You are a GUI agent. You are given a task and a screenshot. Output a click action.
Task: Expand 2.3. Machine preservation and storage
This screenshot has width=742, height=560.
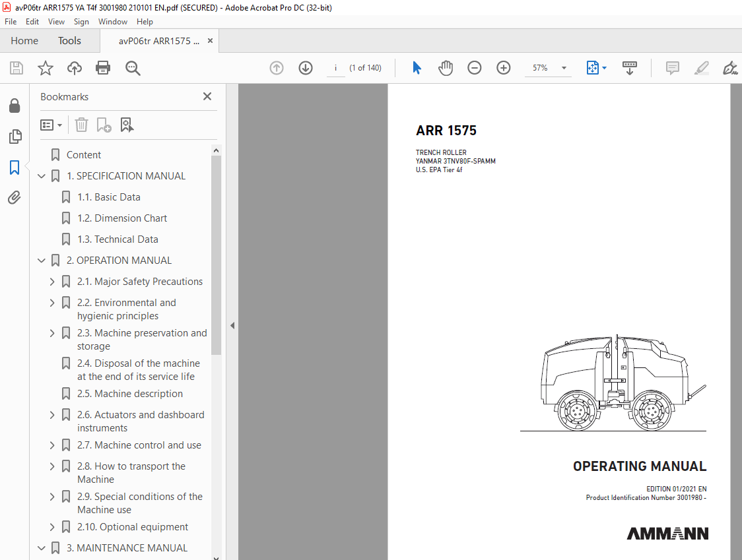(52, 334)
